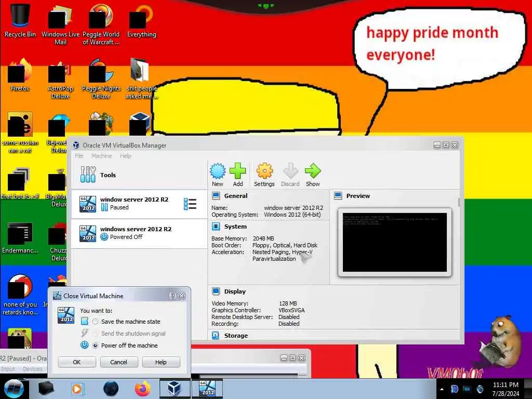
Task: Select 'Send the shutdown signal' radio button
Action: [x=96, y=334]
